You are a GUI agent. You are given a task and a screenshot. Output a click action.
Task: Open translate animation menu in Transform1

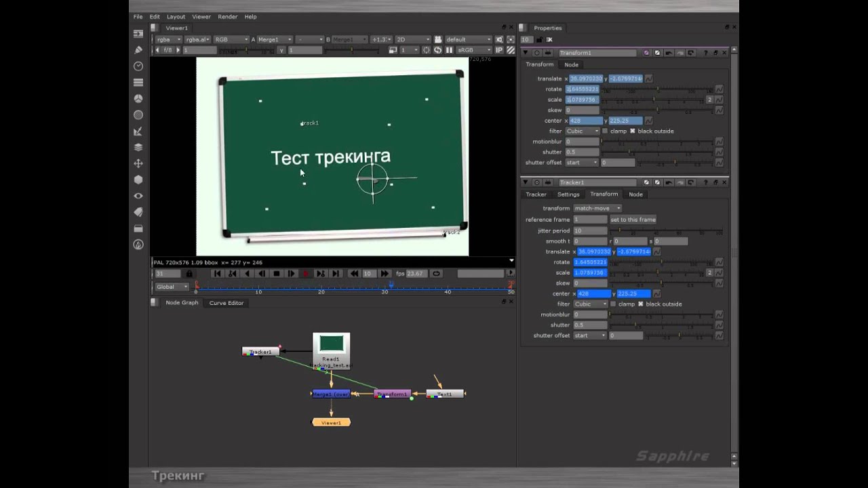pyautogui.click(x=649, y=79)
